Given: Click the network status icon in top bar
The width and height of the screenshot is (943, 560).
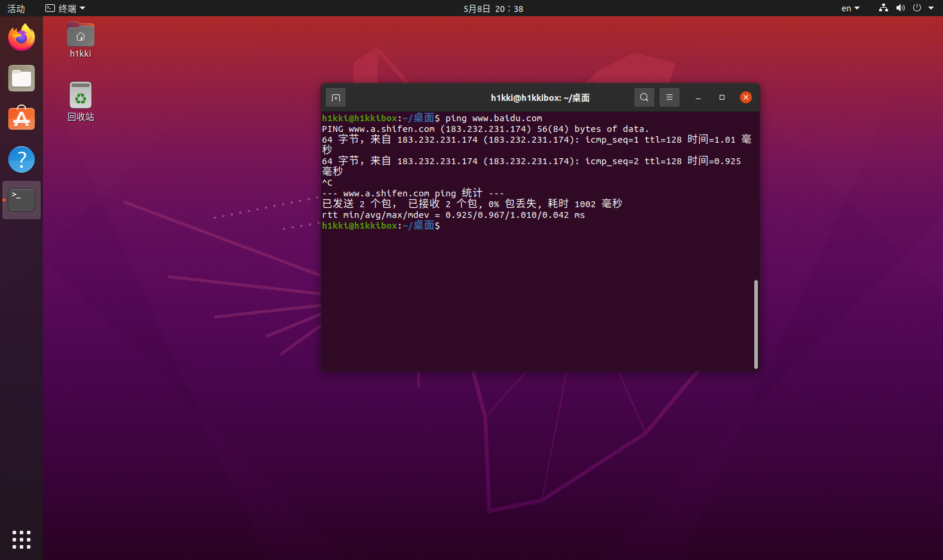Looking at the screenshot, I should pyautogui.click(x=883, y=8).
